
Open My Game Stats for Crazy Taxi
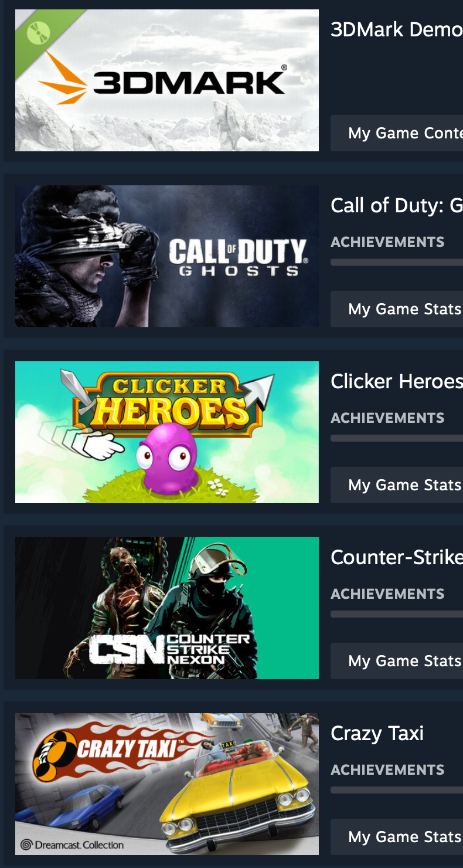[x=397, y=837]
